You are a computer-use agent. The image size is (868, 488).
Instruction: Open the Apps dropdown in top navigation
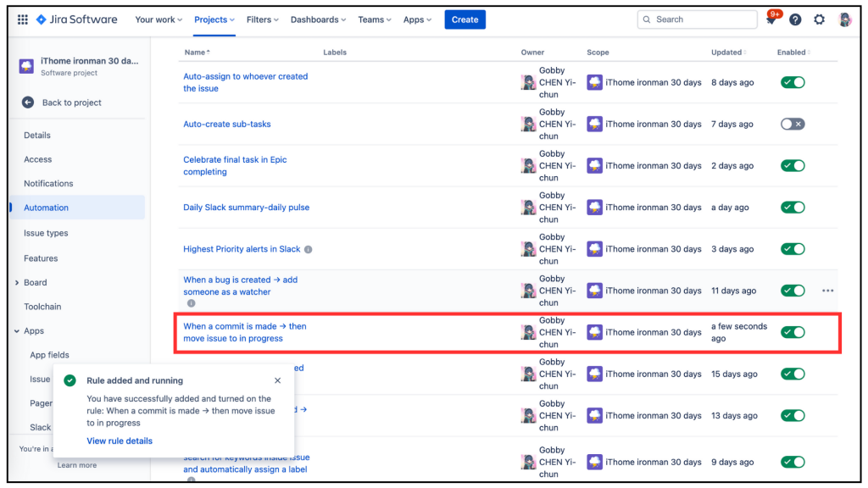417,19
